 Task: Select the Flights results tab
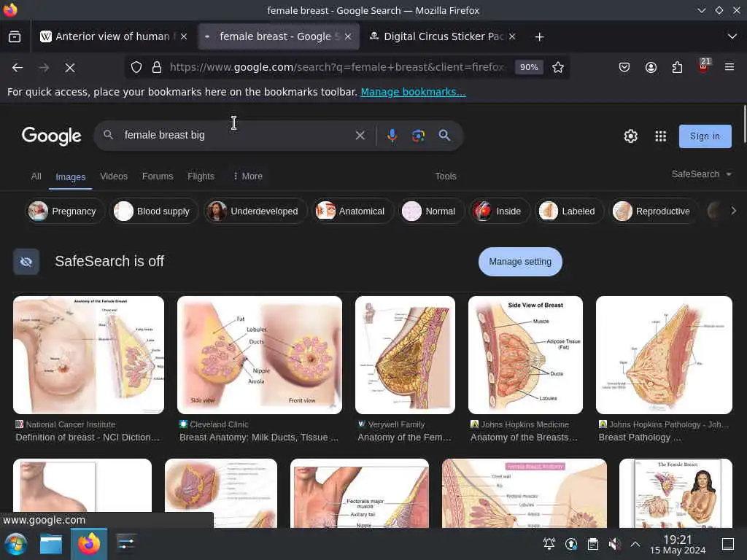[x=201, y=176]
